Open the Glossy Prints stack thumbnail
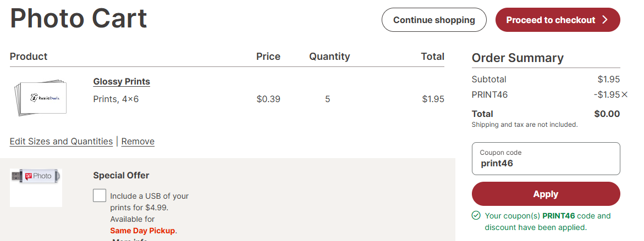 (x=41, y=98)
